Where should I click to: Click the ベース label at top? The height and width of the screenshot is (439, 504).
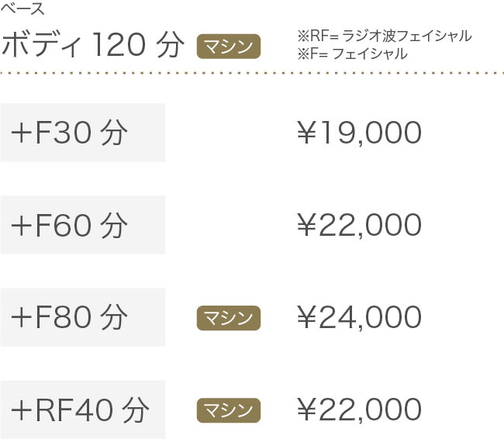[x=22, y=9]
